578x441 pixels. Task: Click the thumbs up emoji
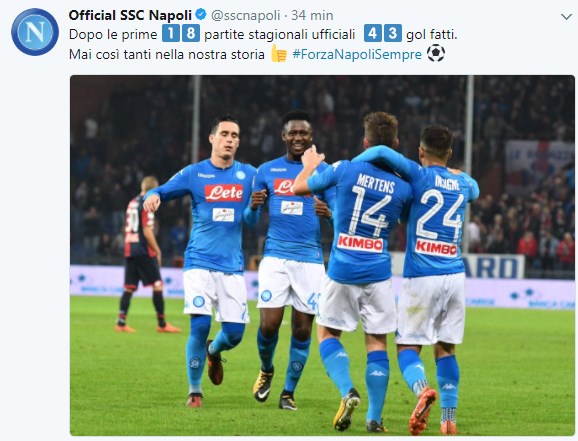(x=279, y=53)
